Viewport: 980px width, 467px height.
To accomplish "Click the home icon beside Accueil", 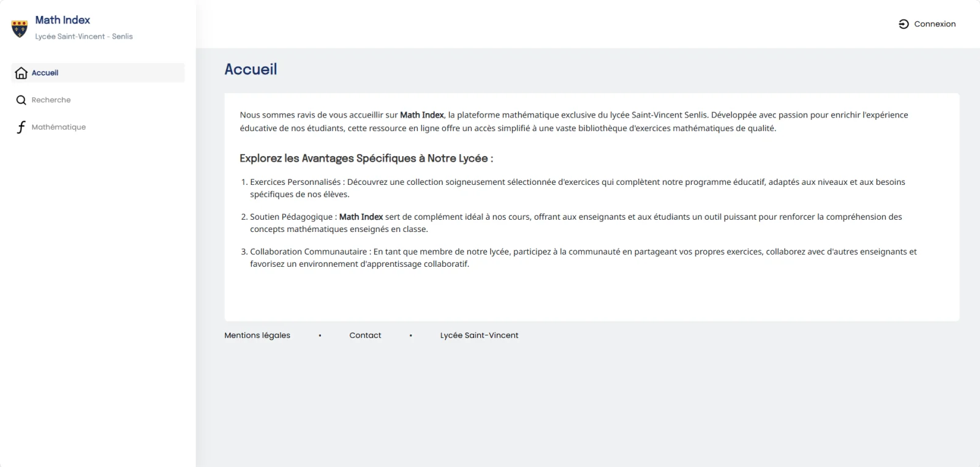I will point(21,73).
